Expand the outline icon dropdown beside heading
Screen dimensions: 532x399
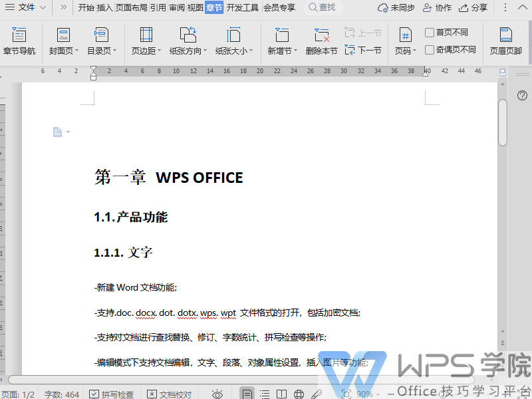tap(68, 132)
